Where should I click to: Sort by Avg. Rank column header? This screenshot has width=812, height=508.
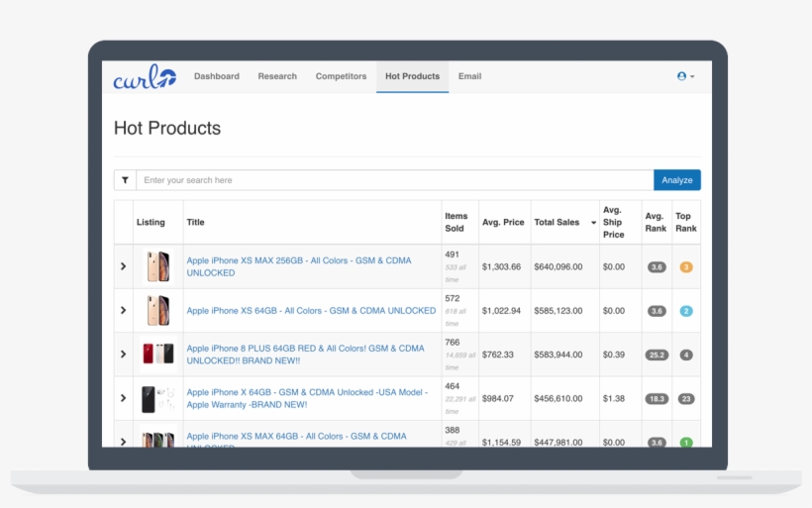pos(656,222)
